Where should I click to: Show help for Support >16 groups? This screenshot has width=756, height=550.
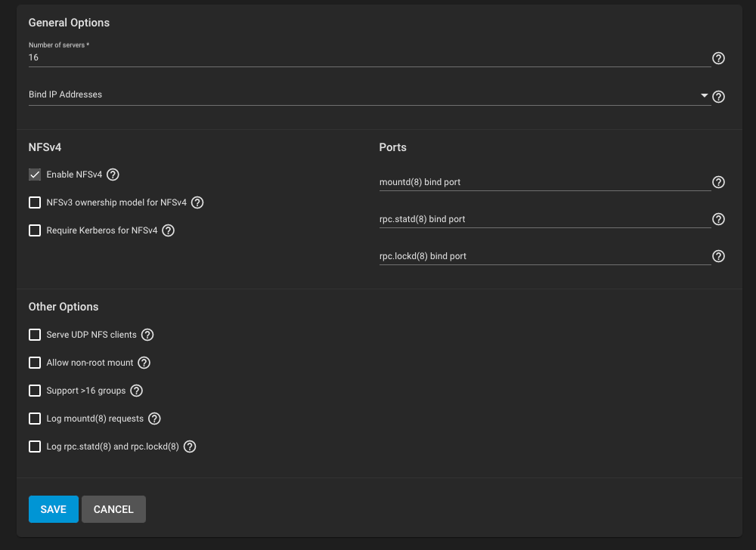(x=136, y=391)
